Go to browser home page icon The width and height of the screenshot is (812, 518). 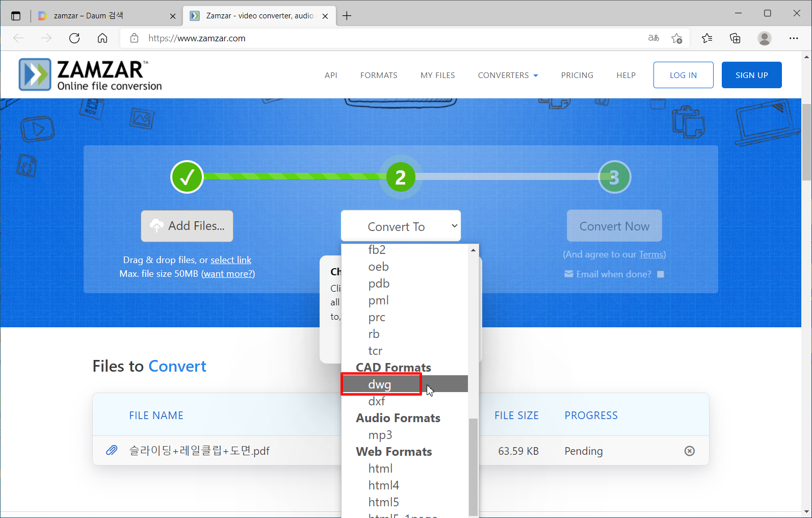102,38
